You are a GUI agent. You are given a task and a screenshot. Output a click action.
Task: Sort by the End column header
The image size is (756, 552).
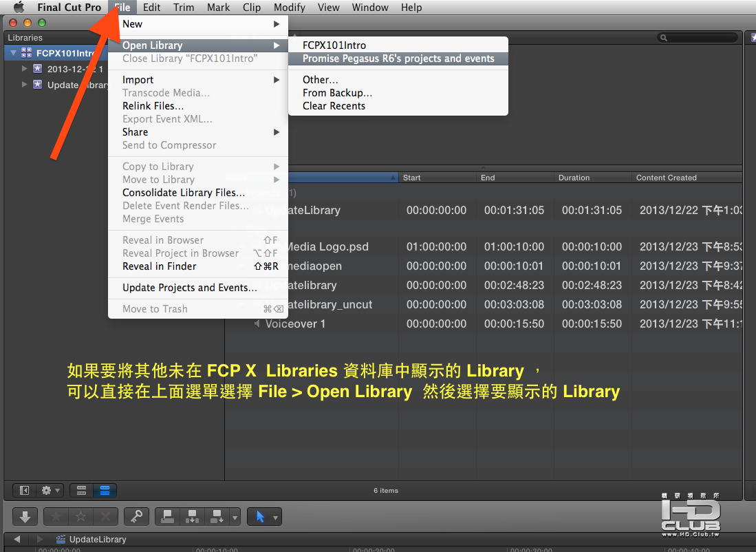pyautogui.click(x=515, y=178)
